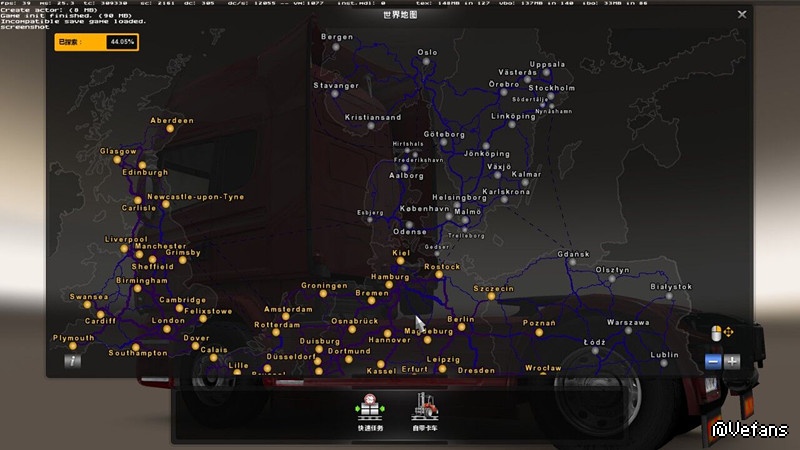This screenshot has width=800, height=450.
Task: Select the Rostock city marker
Action: [x=439, y=274]
